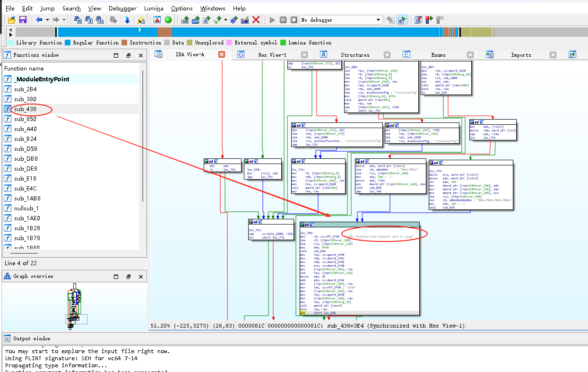
Task: Click the red X undefine icon
Action: [256, 20]
